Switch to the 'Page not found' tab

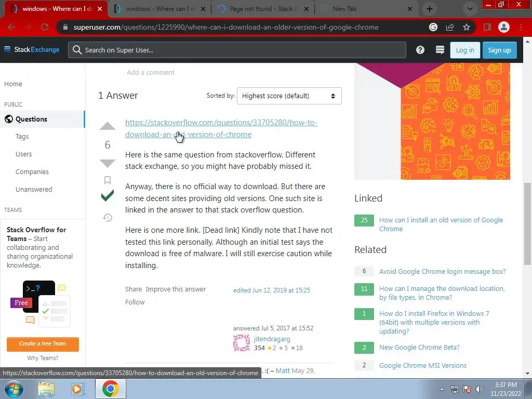click(x=262, y=9)
